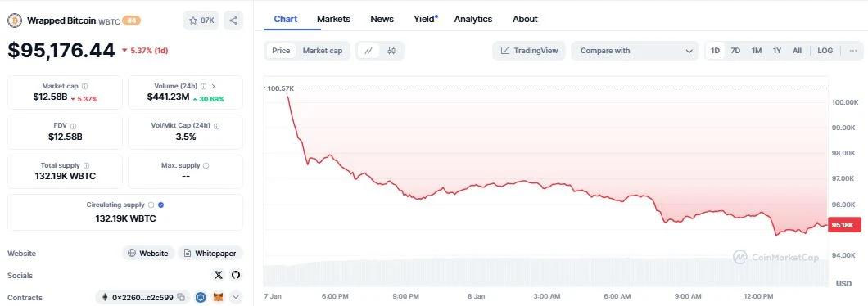Screen dimensions: 868x306
Task: Expand the Volume (24h) arrow
Action: point(214,86)
